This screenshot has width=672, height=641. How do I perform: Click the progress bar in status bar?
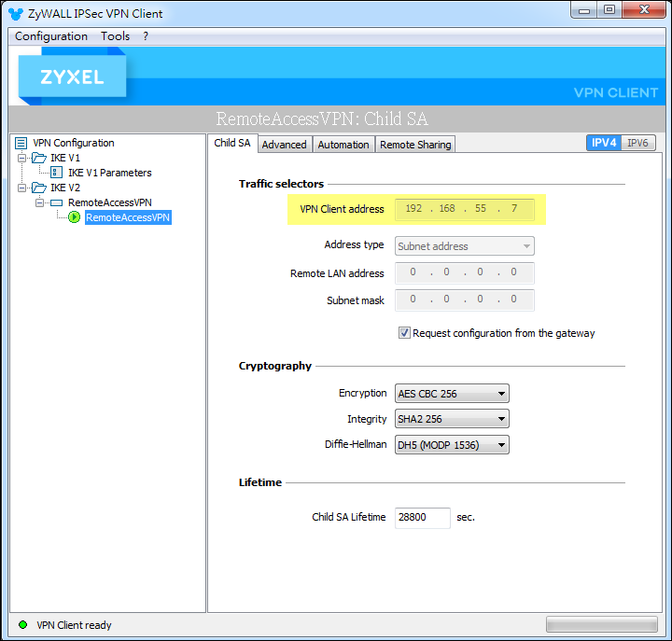coord(602,624)
